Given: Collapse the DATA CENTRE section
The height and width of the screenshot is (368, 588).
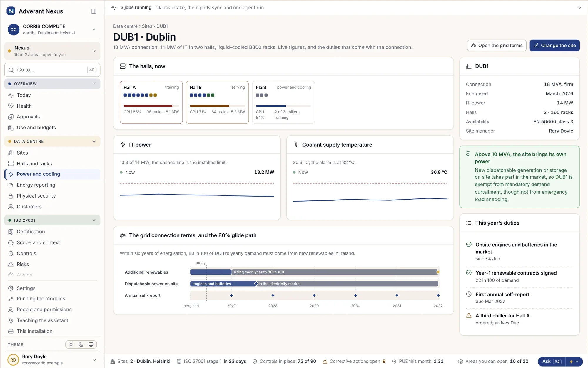Looking at the screenshot, I should point(52,141).
